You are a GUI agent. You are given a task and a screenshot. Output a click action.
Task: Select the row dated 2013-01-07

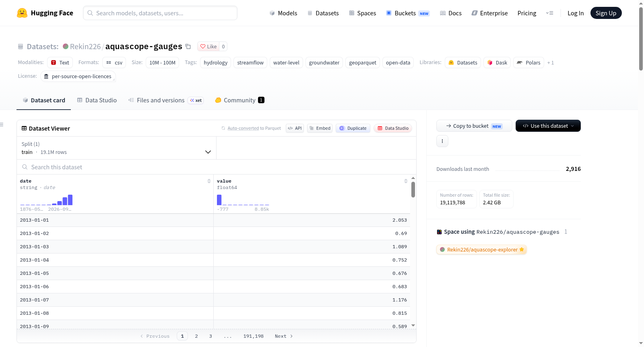click(213, 300)
